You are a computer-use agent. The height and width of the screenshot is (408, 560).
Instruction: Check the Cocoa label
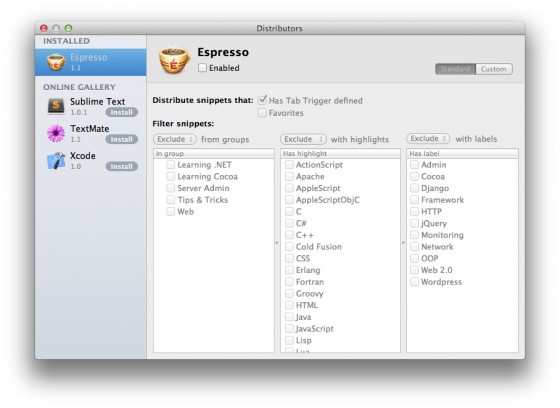click(414, 176)
